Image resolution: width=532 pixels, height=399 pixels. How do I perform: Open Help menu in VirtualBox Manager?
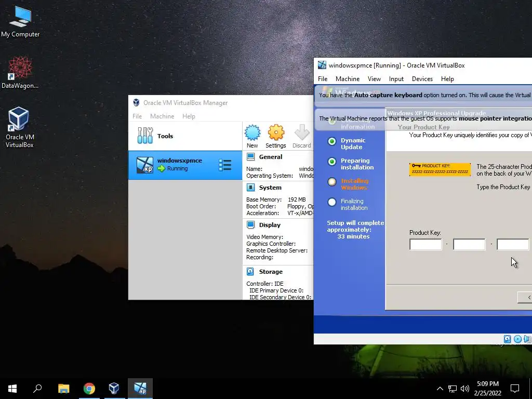[189, 116]
